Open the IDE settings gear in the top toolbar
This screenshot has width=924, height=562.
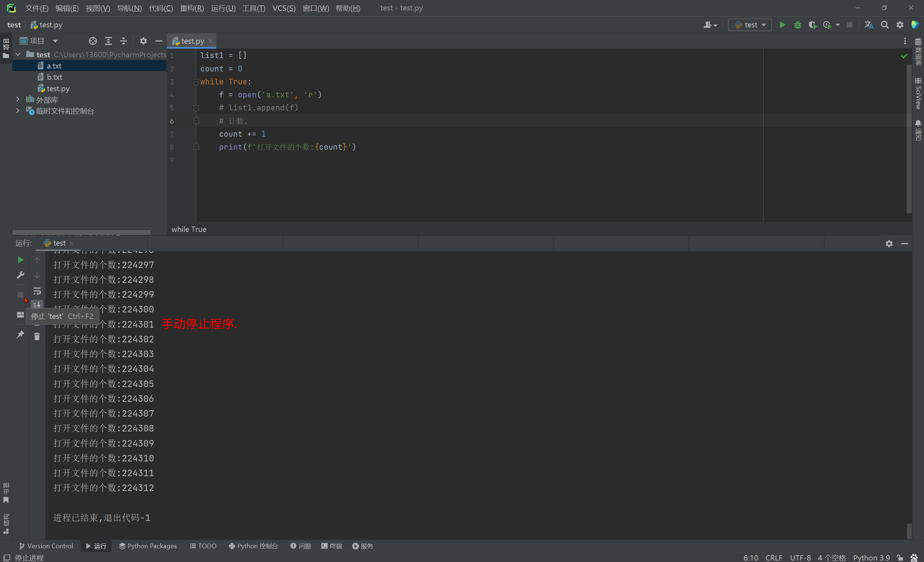[900, 25]
